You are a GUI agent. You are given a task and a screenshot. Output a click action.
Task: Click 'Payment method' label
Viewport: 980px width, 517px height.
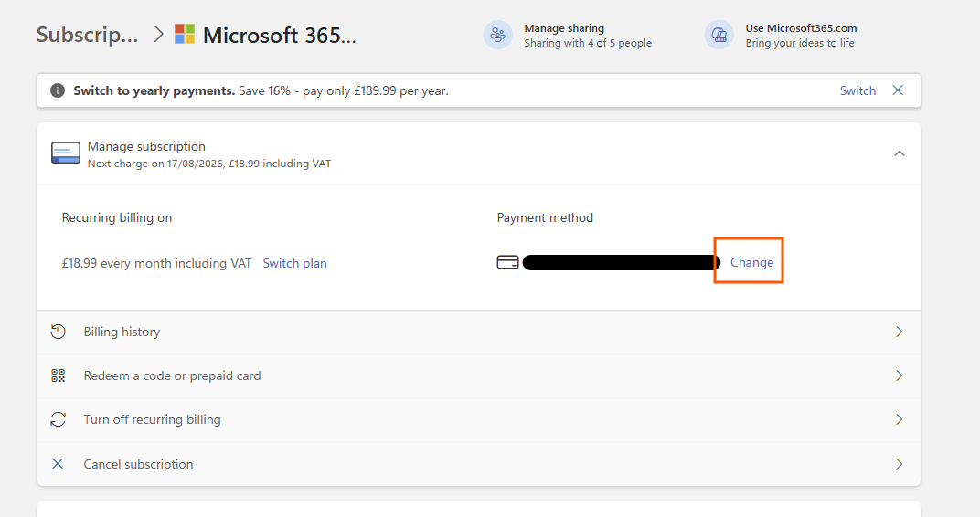click(x=545, y=217)
